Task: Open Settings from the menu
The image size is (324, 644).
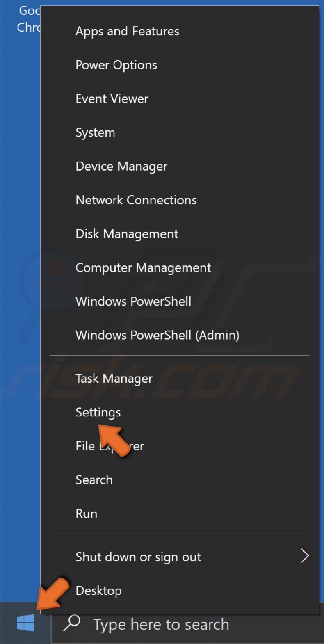Action: click(98, 412)
